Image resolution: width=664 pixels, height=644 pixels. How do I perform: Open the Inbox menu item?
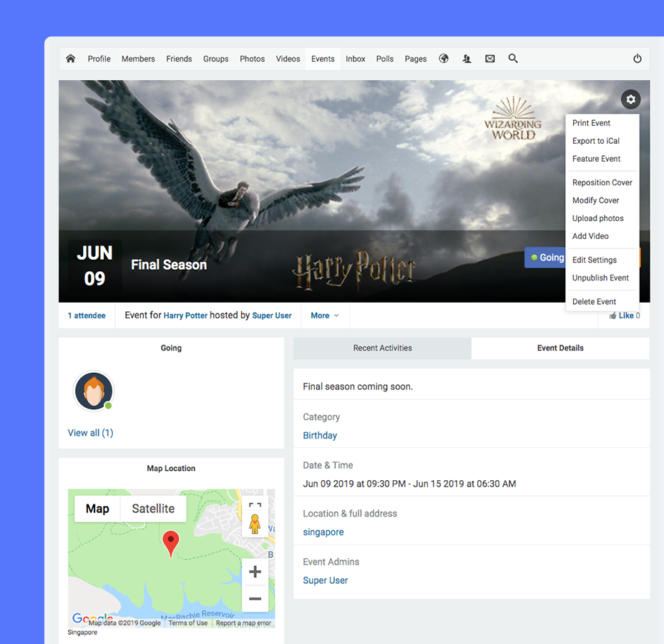356,59
